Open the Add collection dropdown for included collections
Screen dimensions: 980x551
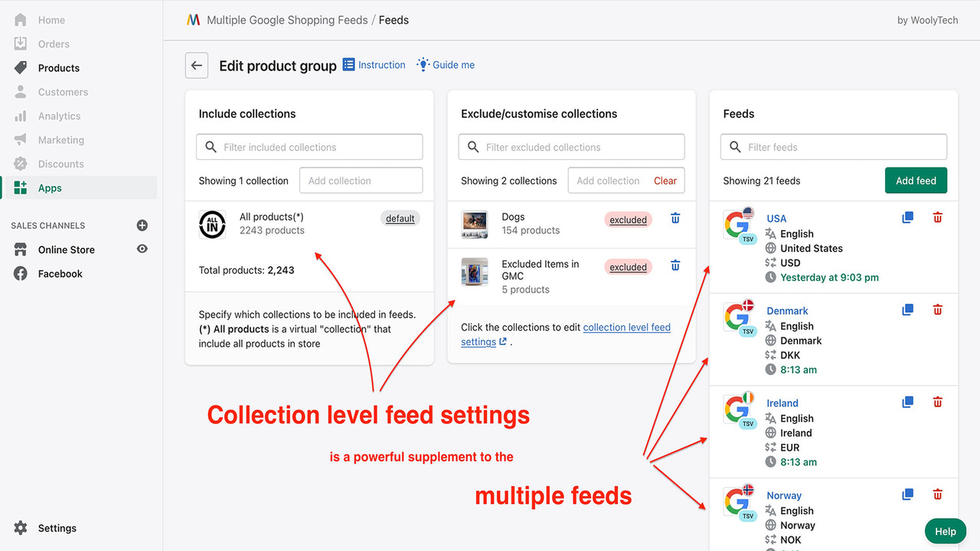click(361, 180)
